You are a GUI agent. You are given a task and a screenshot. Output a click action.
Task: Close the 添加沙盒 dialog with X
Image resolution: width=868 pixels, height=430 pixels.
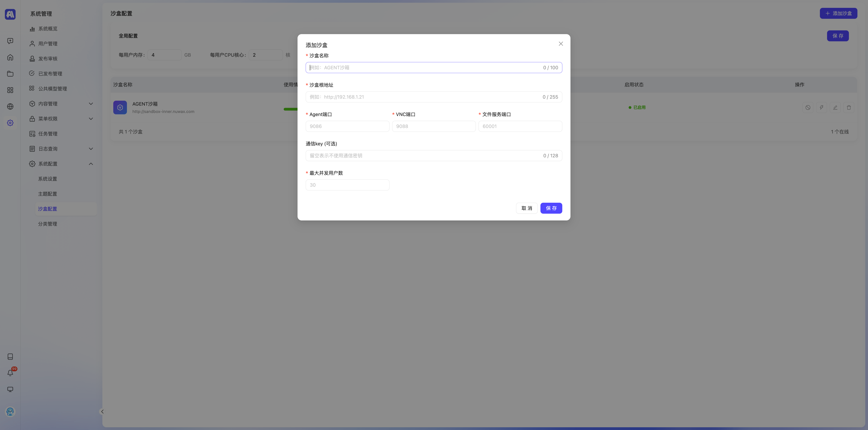[561, 44]
